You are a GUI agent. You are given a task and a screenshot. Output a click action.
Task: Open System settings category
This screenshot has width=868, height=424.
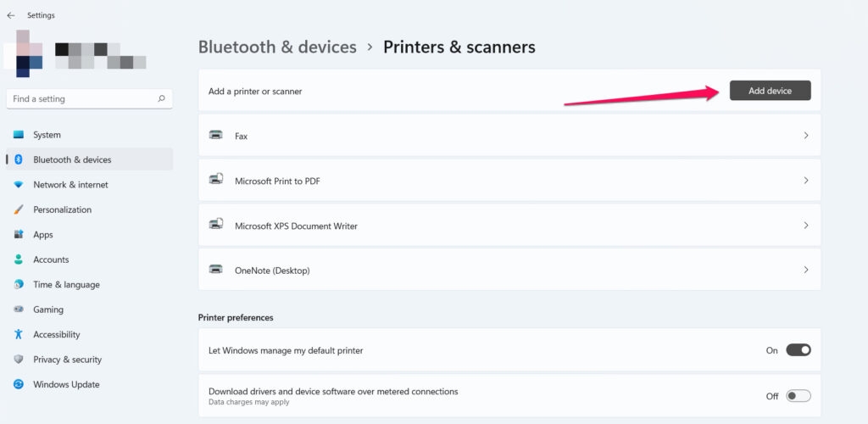click(89, 135)
